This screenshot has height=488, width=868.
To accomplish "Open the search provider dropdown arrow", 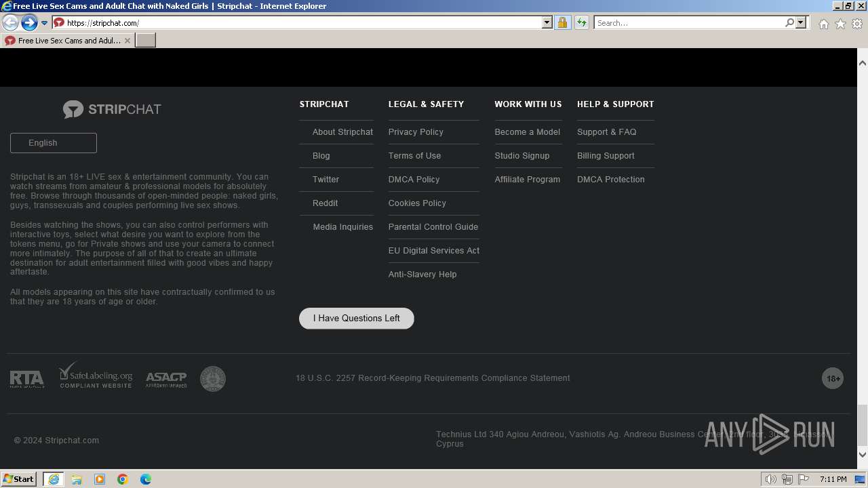I will coord(801,22).
